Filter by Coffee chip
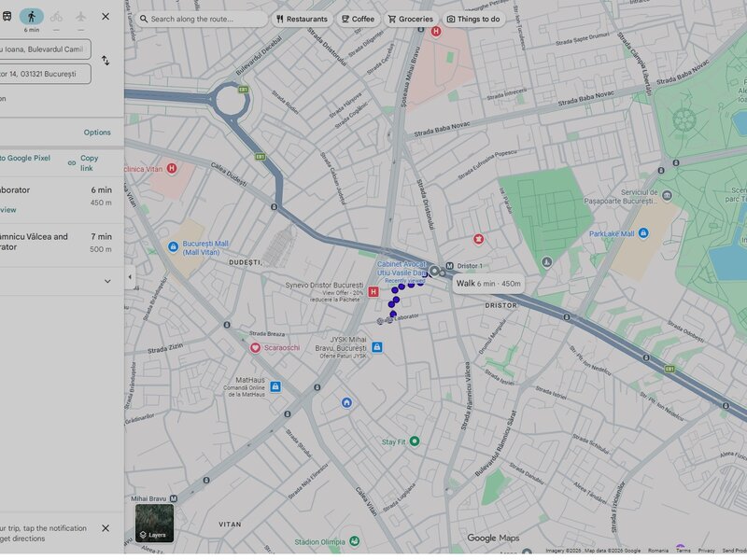The image size is (747, 560). pyautogui.click(x=358, y=19)
